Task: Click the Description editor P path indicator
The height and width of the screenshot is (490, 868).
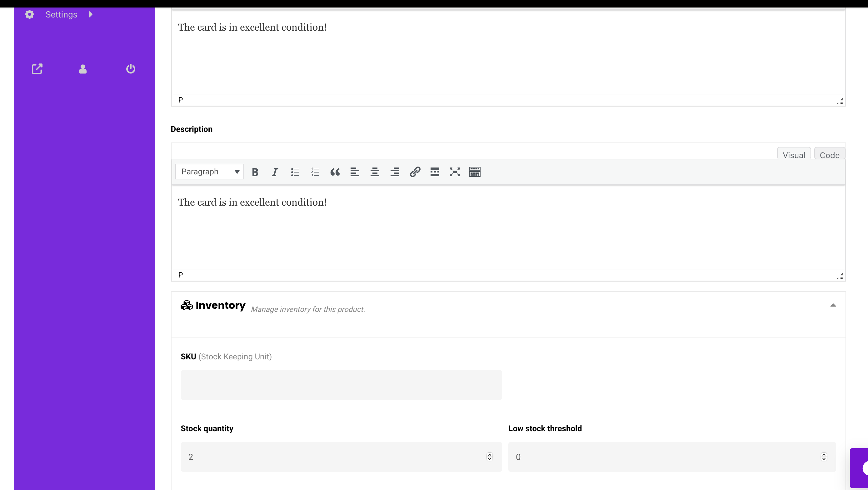Action: [x=181, y=275]
